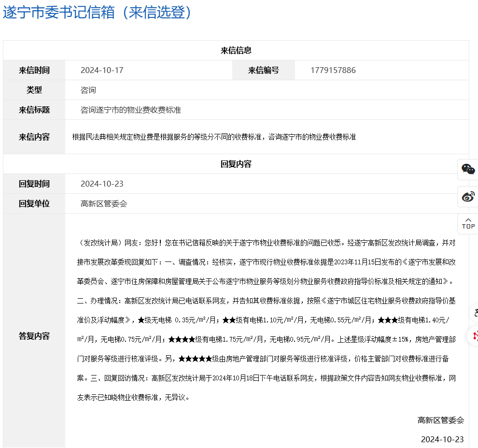Select the letter number 1779157886
The height and width of the screenshot is (448, 478).
[333, 70]
